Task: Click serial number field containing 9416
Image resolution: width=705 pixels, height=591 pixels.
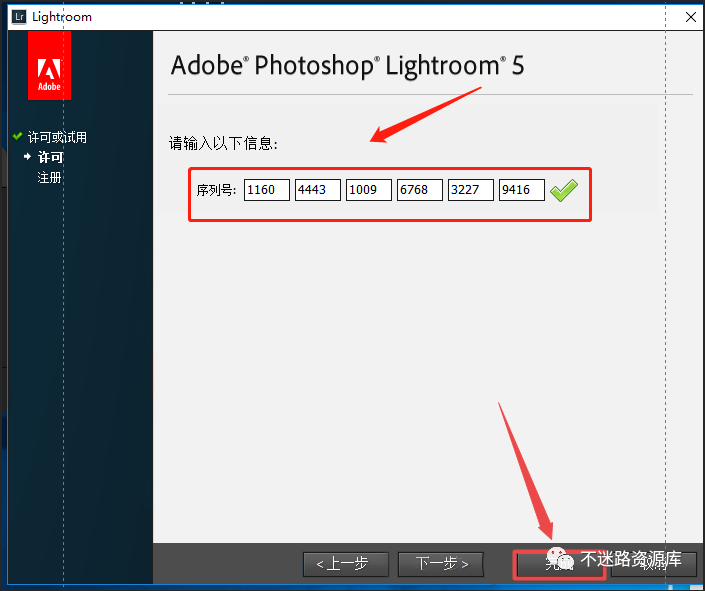Action: [x=522, y=190]
